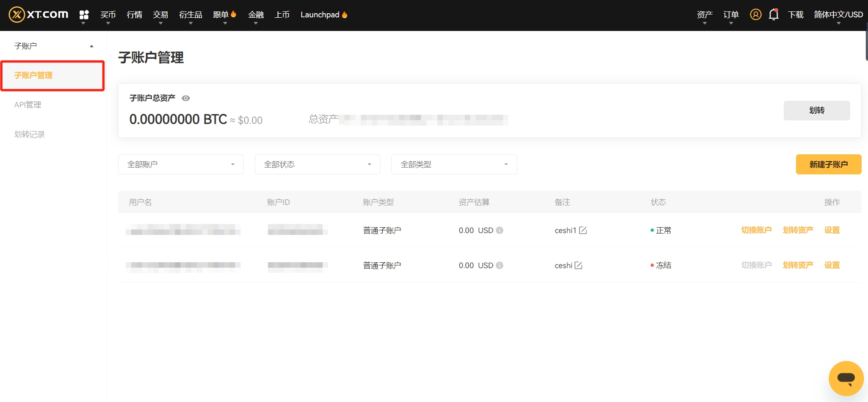Collapse the 子账户 sidebar section
Image resolution: width=868 pixels, height=402 pixels.
point(92,46)
